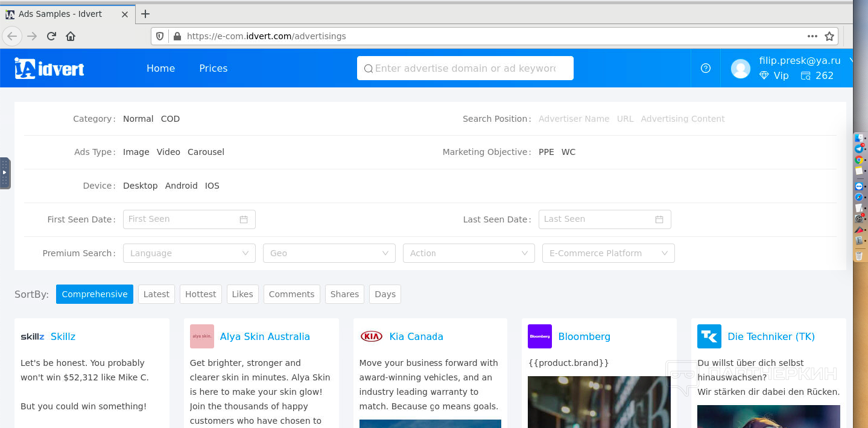868x428 pixels.
Task: Open Bloomberg advertiser link
Action: click(584, 336)
